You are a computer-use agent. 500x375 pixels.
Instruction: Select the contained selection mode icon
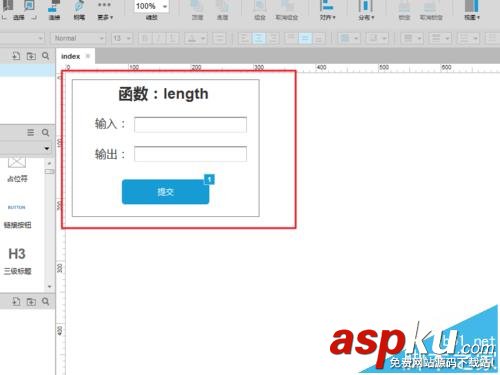[30, 5]
